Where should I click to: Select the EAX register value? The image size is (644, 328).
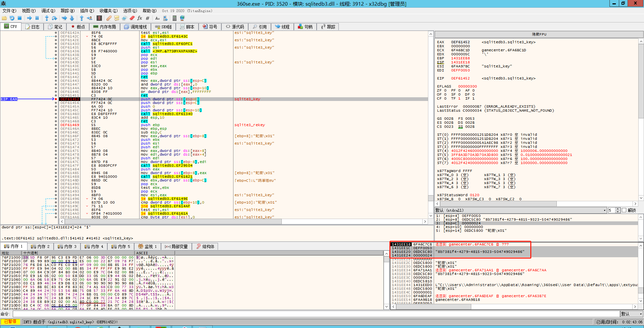(x=460, y=42)
